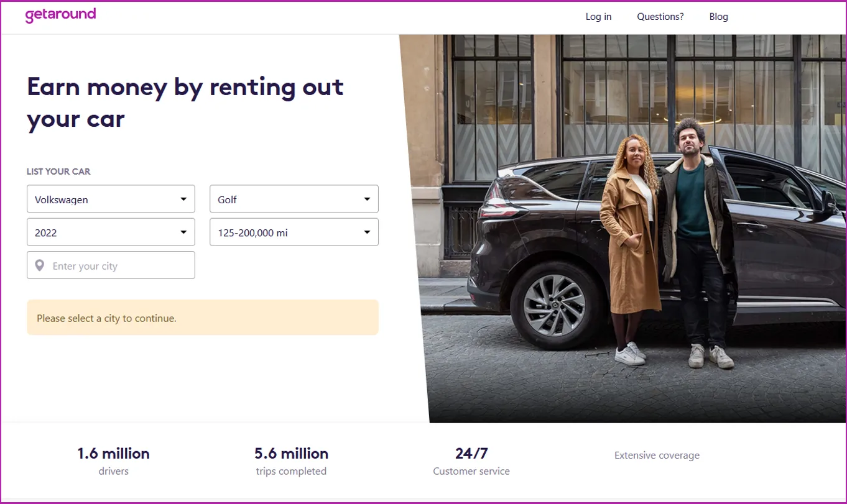The image size is (847, 504).
Task: Expand the 125-200,000 mi mileage dropdown
Action: (294, 232)
